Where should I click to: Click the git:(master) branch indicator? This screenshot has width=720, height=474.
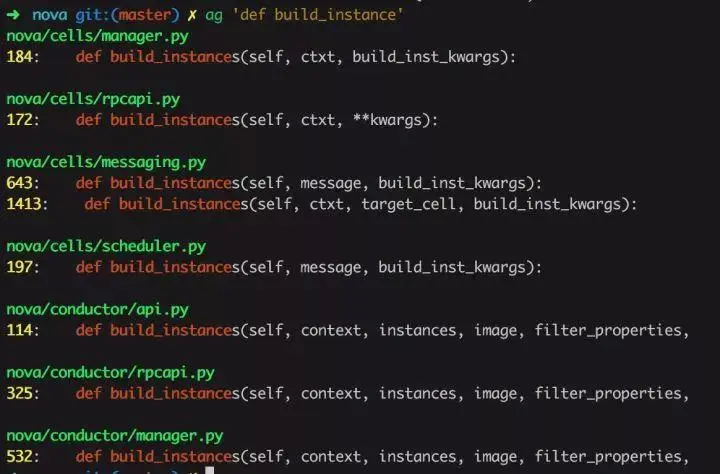click(127, 15)
